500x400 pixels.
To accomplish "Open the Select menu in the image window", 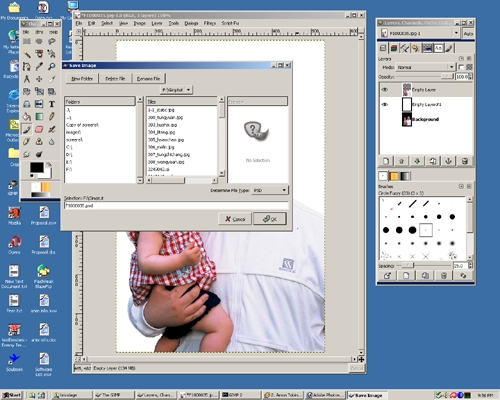I will point(107,23).
